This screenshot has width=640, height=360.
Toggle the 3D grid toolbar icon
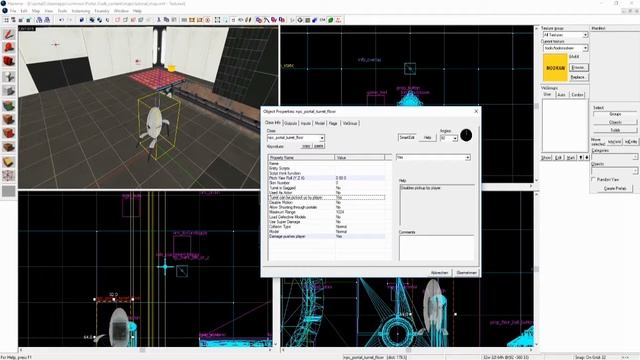pyautogui.click(x=13, y=20)
